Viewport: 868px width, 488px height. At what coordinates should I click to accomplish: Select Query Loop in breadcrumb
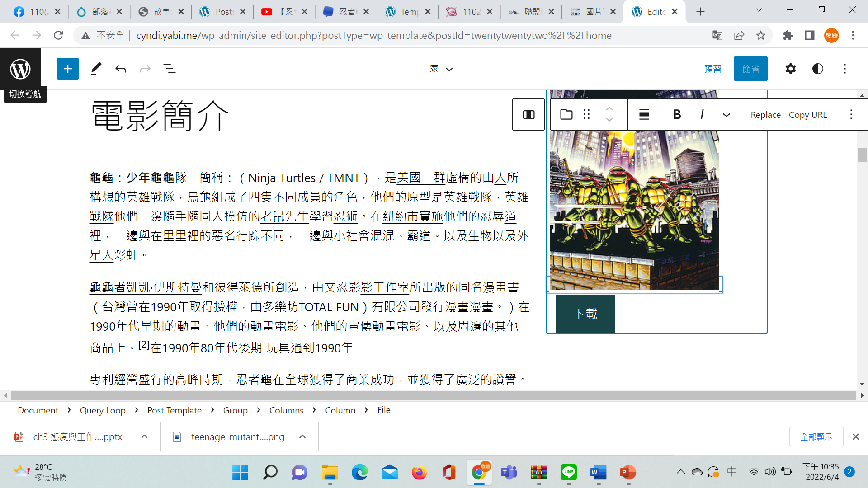[x=103, y=410]
